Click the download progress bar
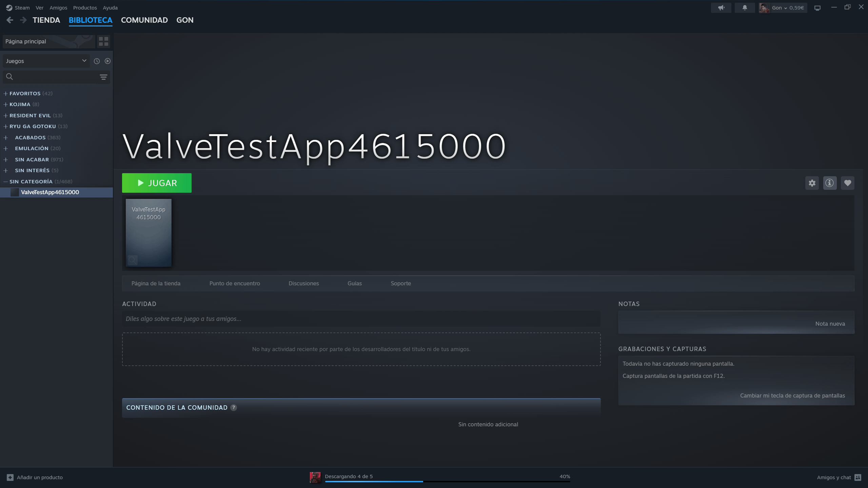Viewport: 868px width, 488px height. point(447,481)
